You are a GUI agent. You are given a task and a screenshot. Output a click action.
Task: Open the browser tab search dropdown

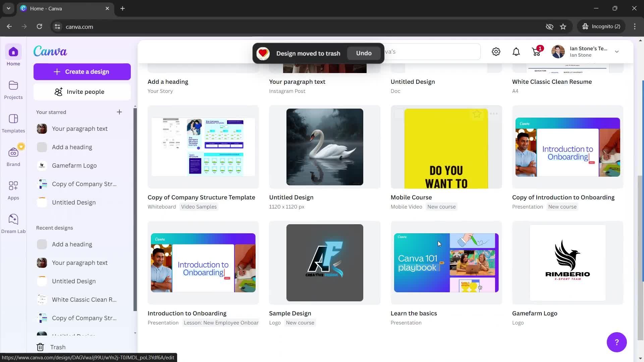tap(8, 8)
